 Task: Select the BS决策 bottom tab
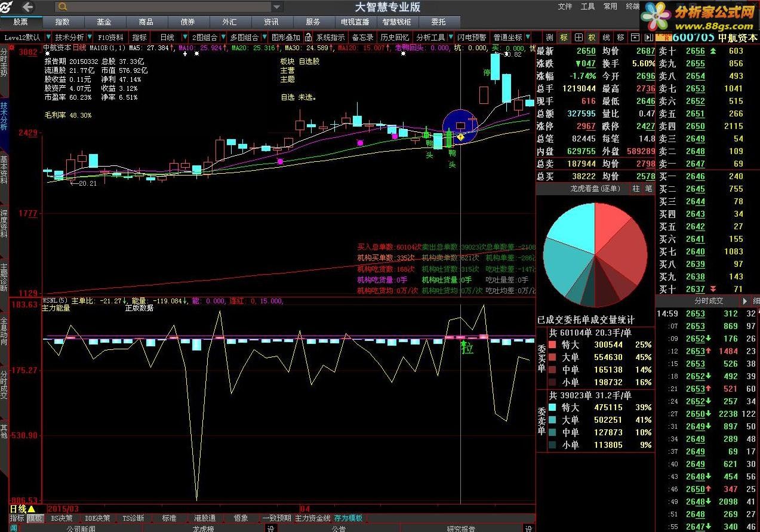[x=61, y=518]
